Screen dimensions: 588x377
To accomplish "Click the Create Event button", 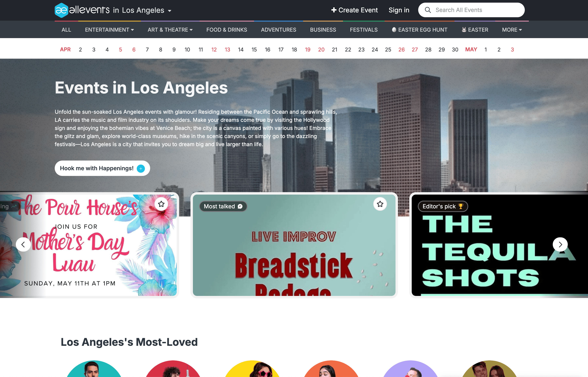I will (x=354, y=10).
